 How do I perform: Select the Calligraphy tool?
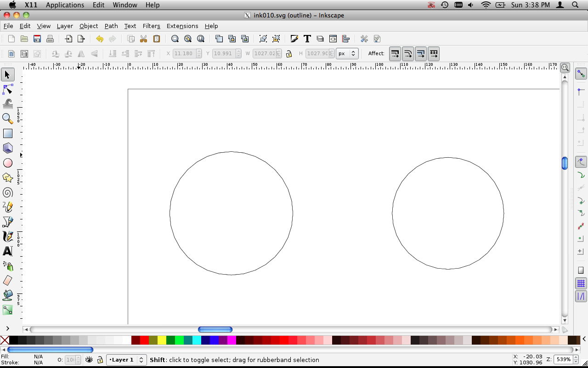pyautogui.click(x=8, y=236)
